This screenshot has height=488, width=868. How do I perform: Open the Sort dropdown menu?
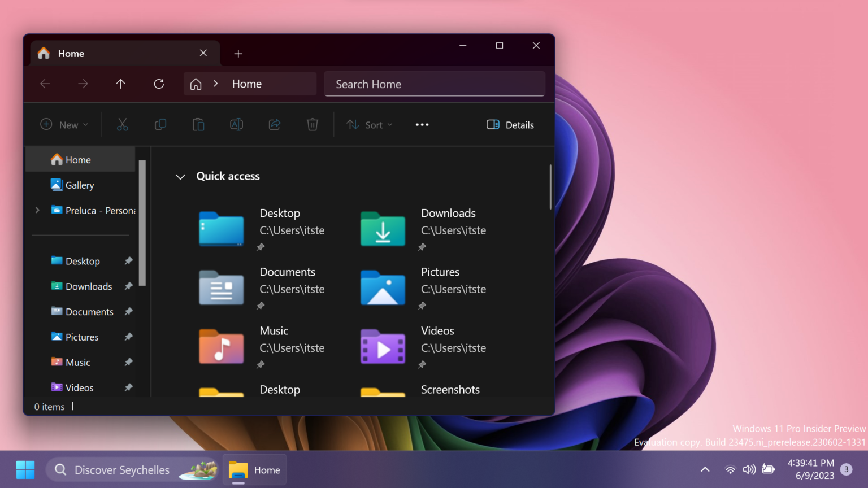370,124
